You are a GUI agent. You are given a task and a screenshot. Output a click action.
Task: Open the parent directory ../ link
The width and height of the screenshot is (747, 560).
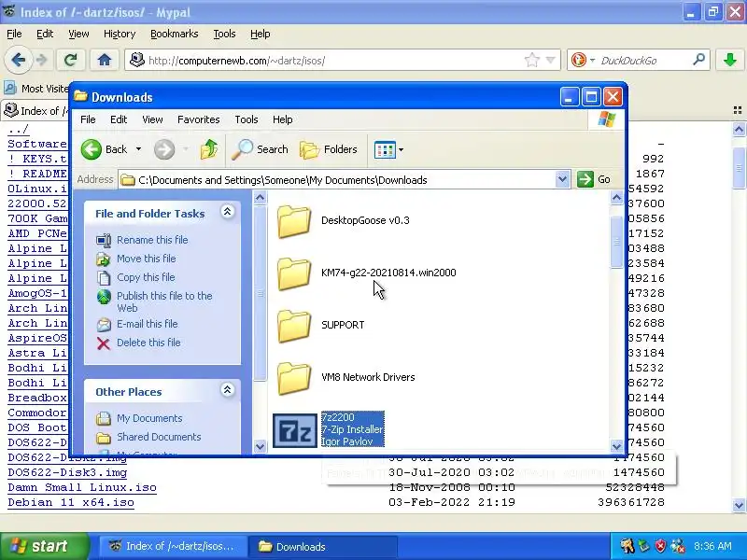coord(18,129)
